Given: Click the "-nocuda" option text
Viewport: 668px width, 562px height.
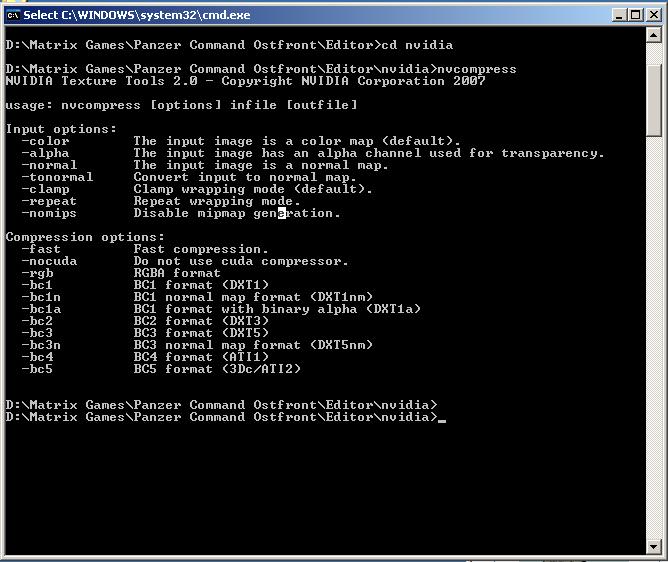Looking at the screenshot, I should click(49, 261).
